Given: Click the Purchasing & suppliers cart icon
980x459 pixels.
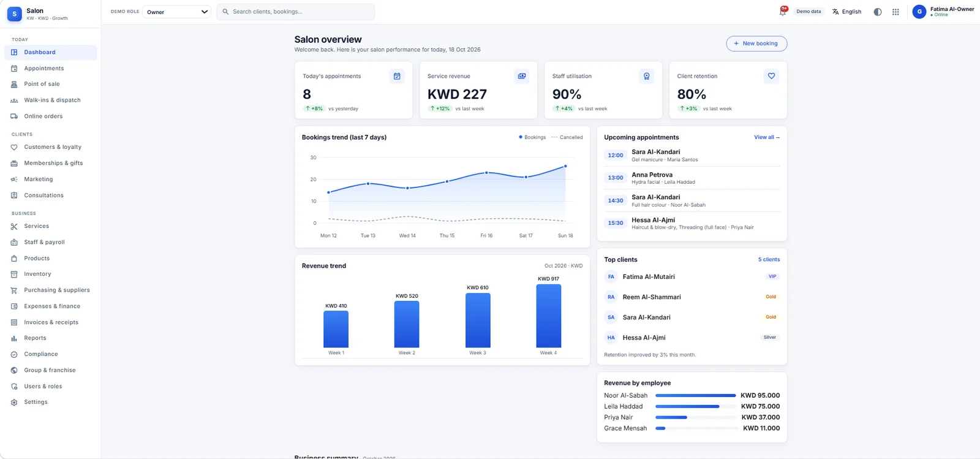Looking at the screenshot, I should coord(14,290).
